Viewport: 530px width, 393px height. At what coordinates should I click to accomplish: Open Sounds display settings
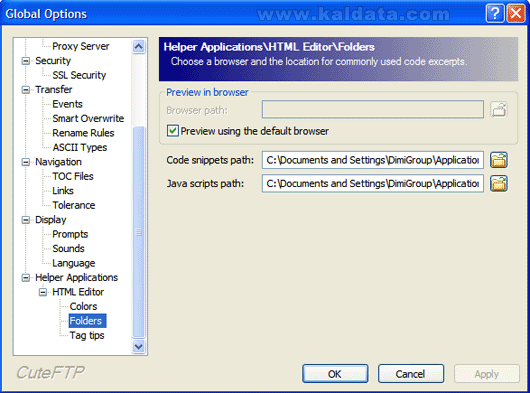pos(68,249)
